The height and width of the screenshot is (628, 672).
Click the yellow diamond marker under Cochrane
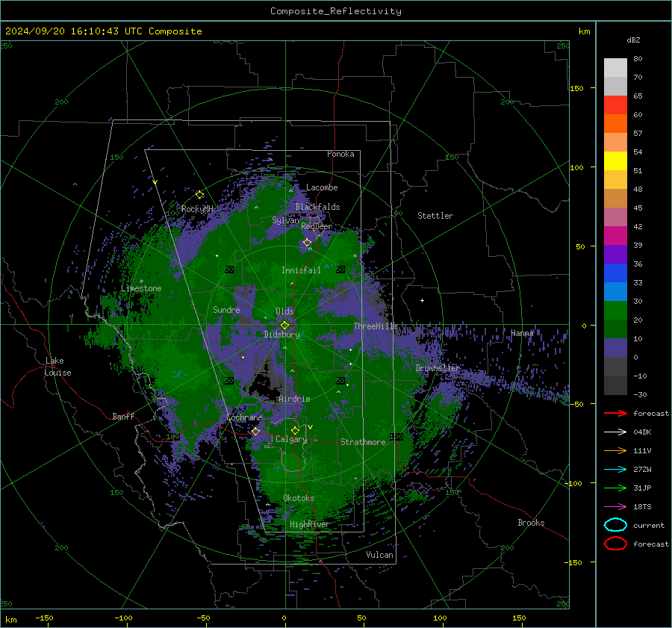(255, 432)
